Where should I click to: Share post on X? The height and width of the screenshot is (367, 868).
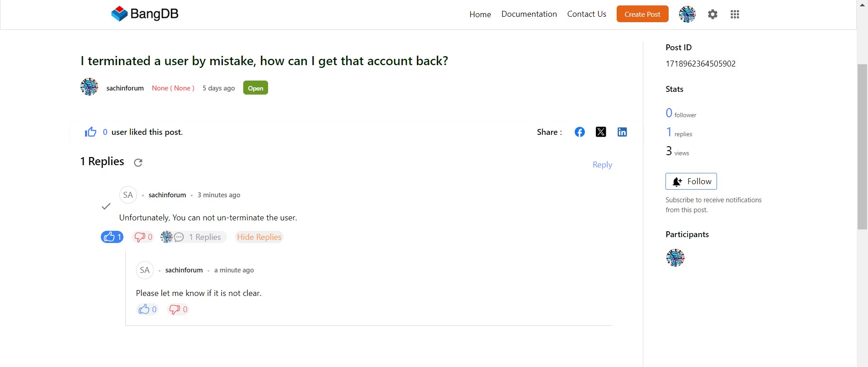(601, 132)
